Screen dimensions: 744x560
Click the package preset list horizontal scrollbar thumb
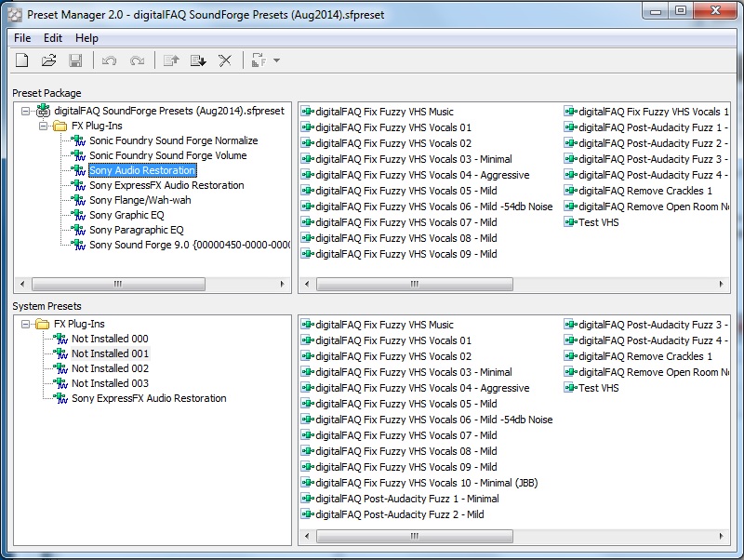pos(414,285)
